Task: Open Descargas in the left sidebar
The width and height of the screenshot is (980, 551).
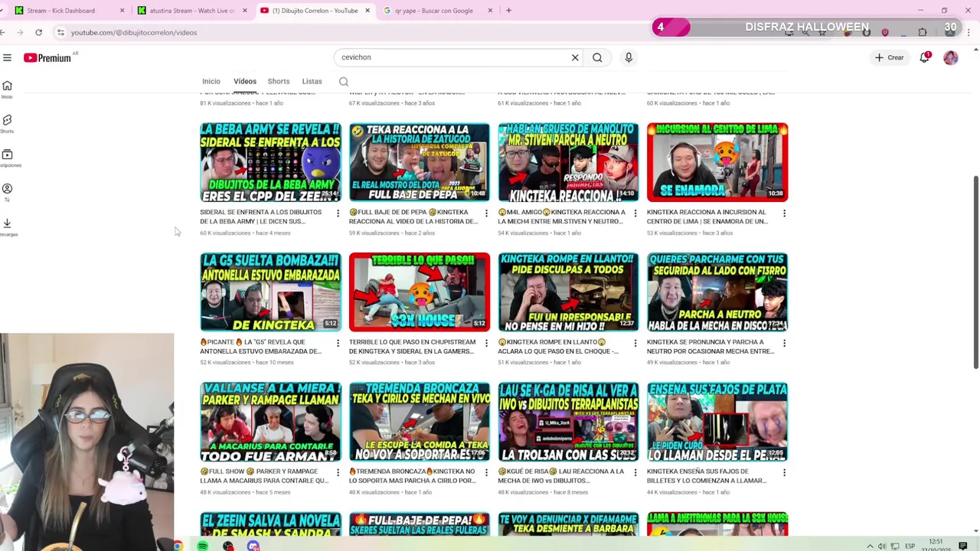Action: coord(7,226)
